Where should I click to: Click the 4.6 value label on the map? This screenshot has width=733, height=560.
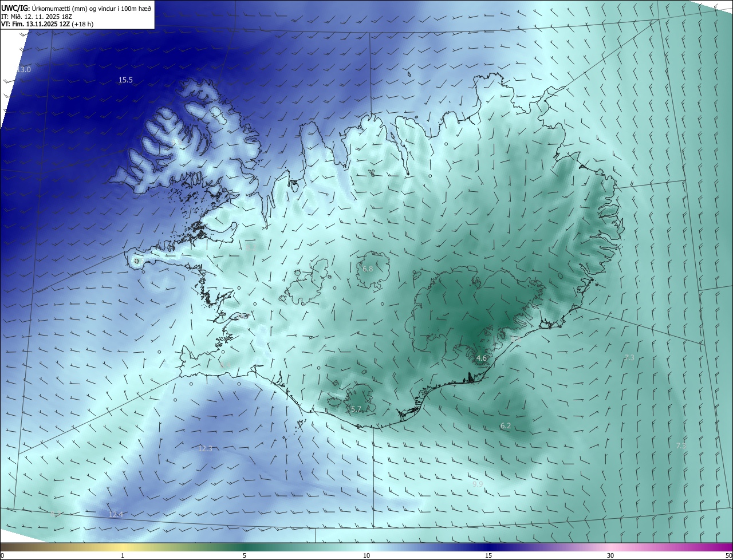pyautogui.click(x=481, y=358)
